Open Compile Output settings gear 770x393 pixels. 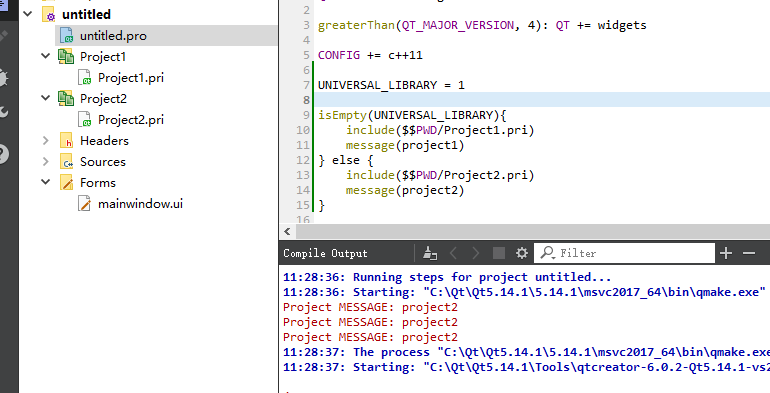click(522, 253)
